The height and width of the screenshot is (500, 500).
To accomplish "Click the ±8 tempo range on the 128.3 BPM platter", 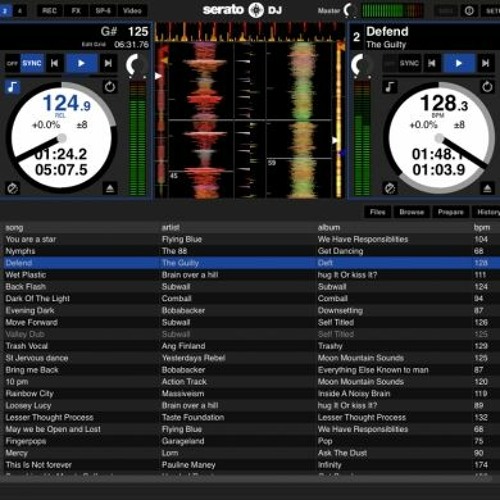I will point(459,125).
